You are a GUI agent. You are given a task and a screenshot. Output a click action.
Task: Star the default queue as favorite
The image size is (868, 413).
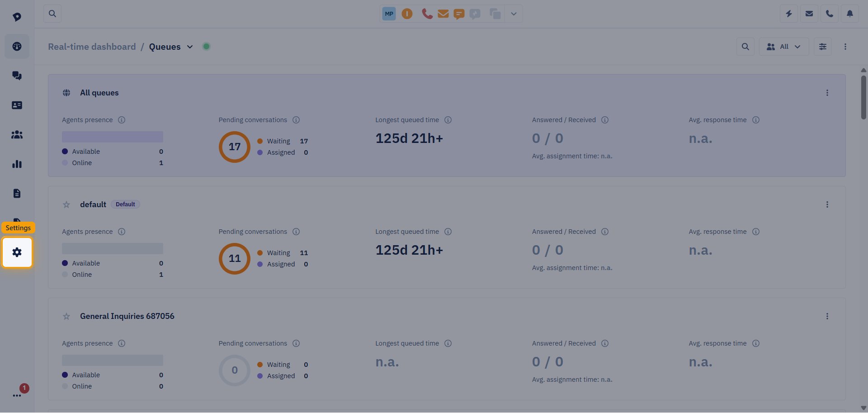(66, 204)
